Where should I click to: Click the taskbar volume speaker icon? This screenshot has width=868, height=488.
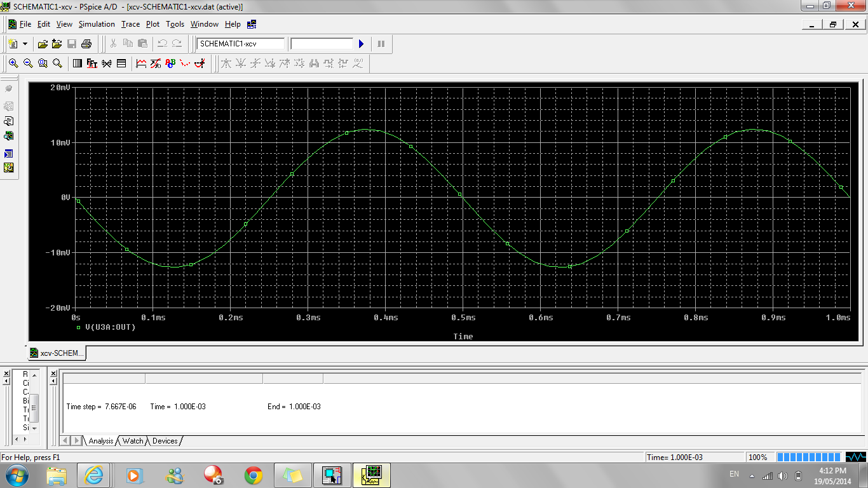[x=783, y=475]
